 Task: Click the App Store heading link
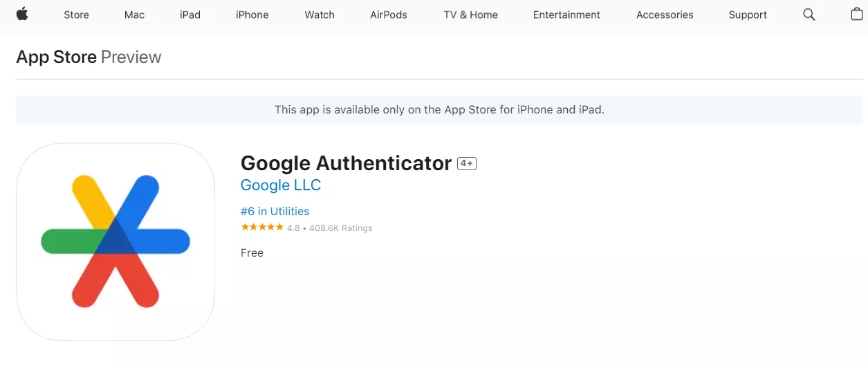(56, 57)
